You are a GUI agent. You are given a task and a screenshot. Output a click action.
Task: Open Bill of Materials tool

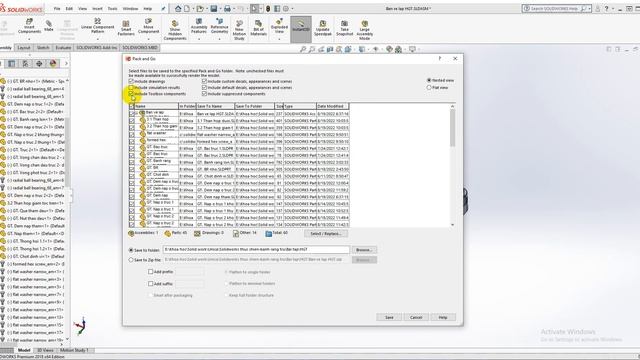(x=259, y=28)
